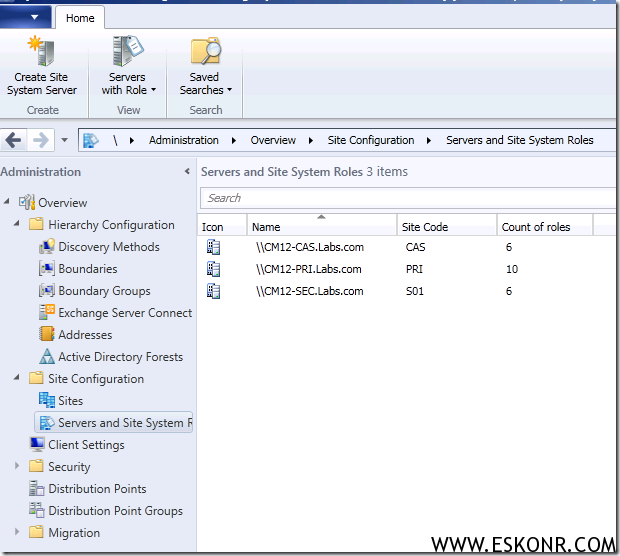Click the Distribution Point Groups icon

(x=37, y=510)
